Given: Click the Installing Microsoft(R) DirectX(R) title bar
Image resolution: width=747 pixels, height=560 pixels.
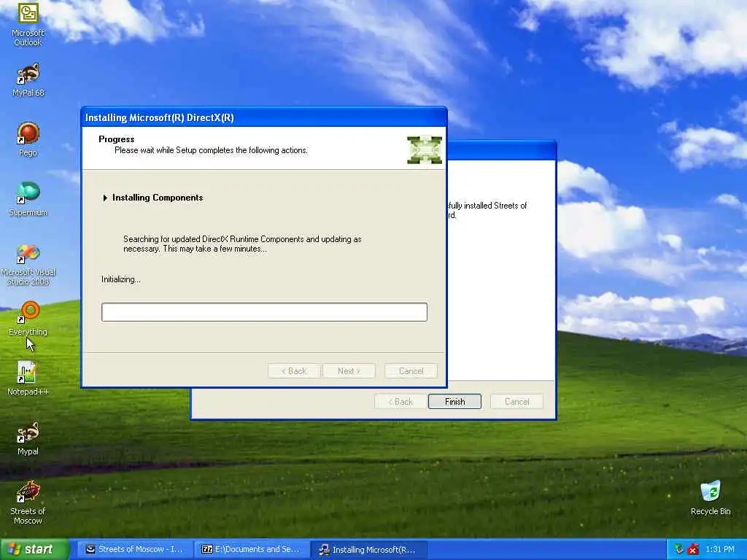Looking at the screenshot, I should click(264, 117).
